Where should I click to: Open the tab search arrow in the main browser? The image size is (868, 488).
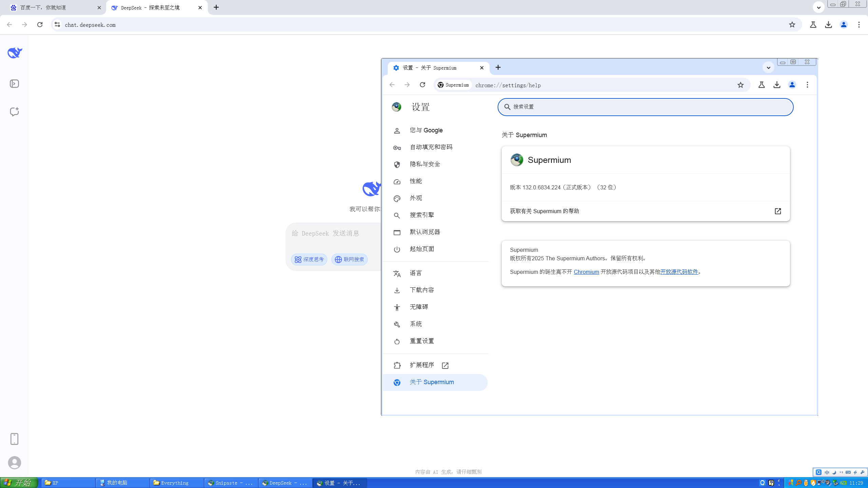click(818, 7)
